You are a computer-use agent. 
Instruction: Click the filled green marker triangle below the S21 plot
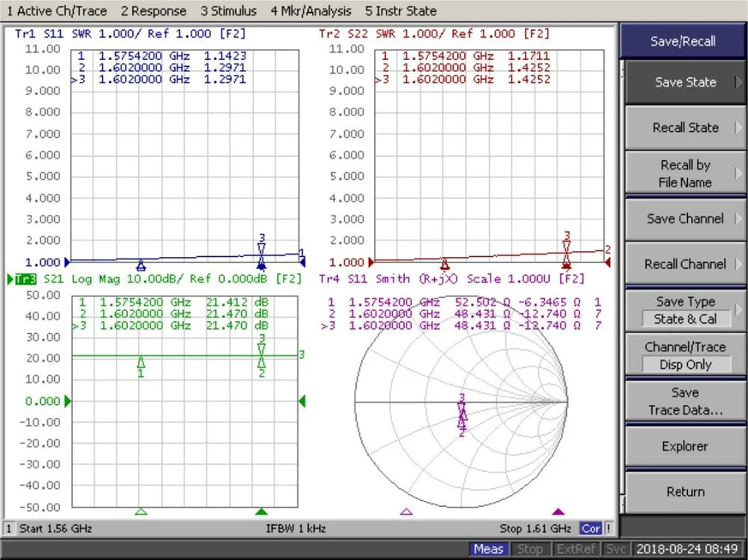pos(261,511)
